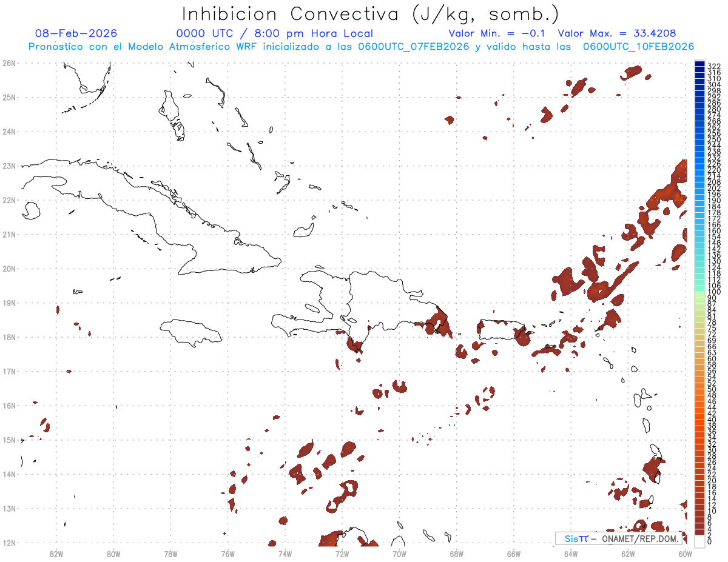Screen dimensions: 728x562
Task: Click the 24N latitude label
Action: coord(9,132)
